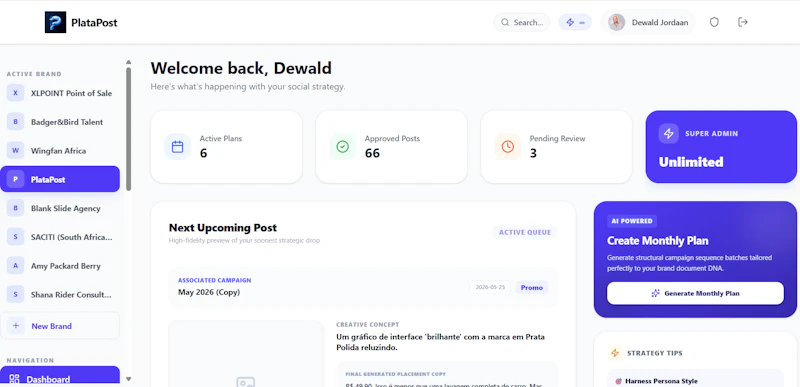This screenshot has width=800, height=387.
Task: Click Dewald Jordaan's avatar picture
Action: tap(616, 22)
